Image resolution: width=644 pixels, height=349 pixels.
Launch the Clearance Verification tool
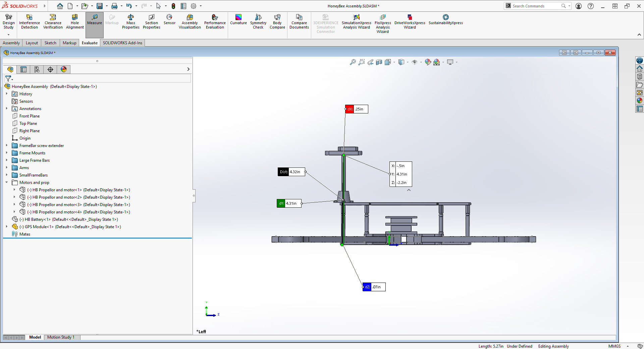click(x=53, y=21)
